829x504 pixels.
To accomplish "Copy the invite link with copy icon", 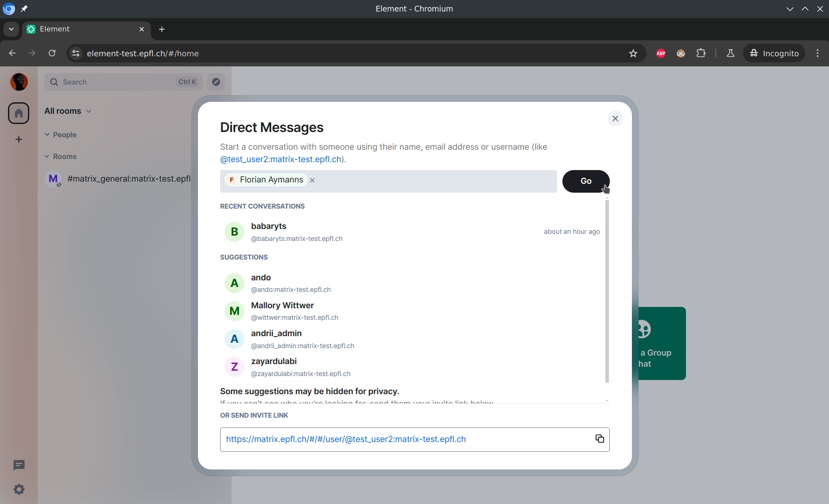I will click(x=600, y=439).
